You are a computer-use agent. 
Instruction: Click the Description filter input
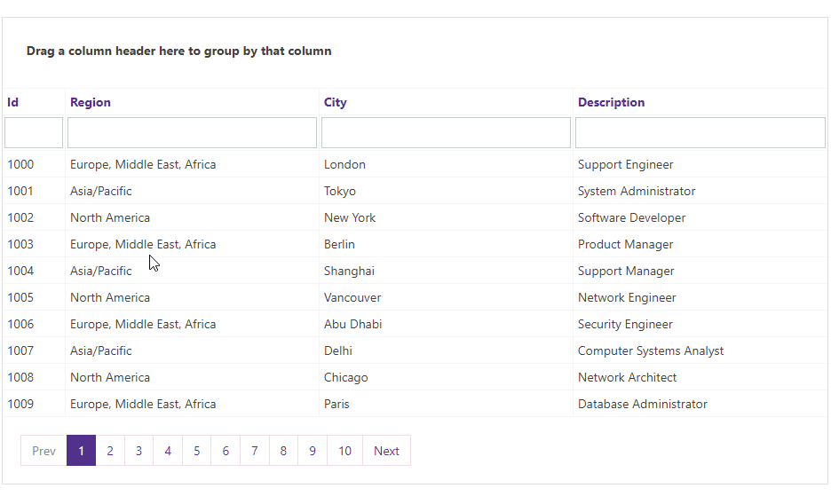tap(700, 133)
